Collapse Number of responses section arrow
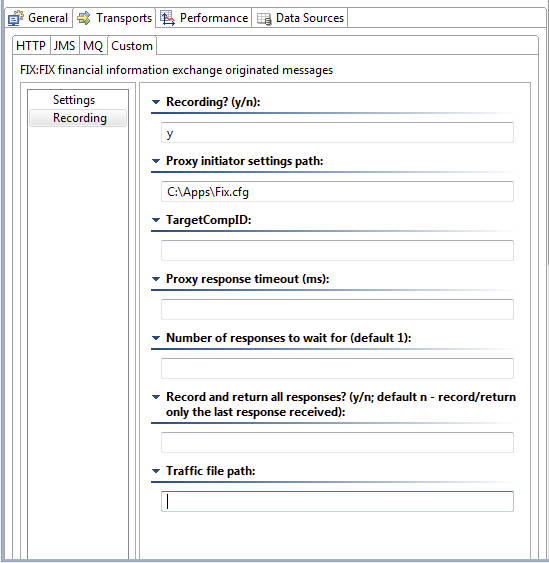549x563 pixels. [156, 338]
